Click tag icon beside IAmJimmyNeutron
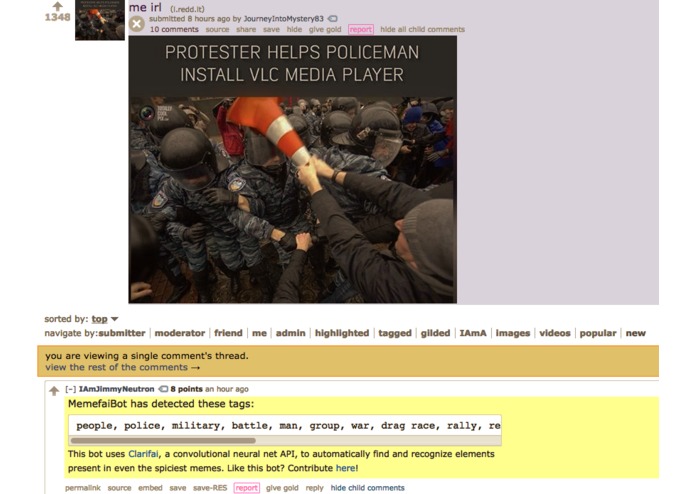695x494 pixels. (x=163, y=389)
